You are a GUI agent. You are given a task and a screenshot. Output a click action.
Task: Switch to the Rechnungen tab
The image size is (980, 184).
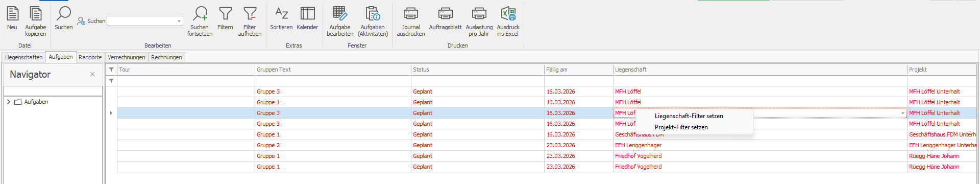(166, 57)
